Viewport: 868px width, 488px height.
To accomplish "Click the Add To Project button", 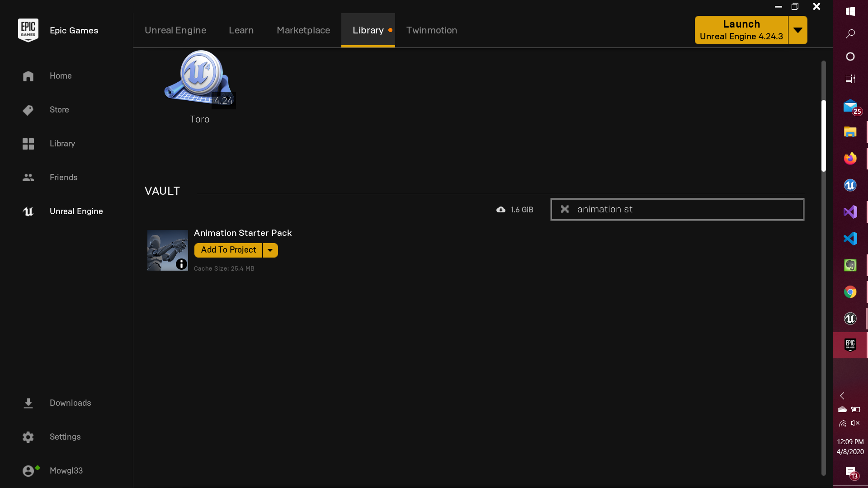I will click(x=228, y=250).
